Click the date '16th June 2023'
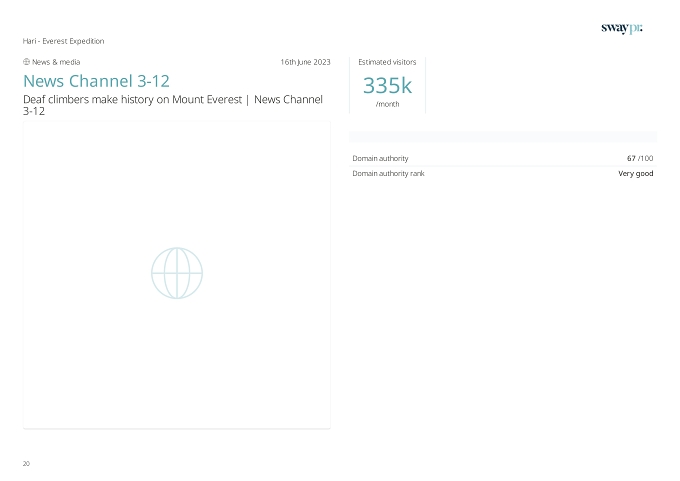Screen dimensions: 680x481 (x=305, y=62)
